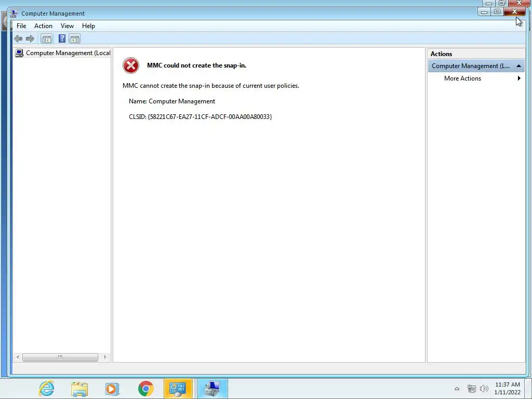
Task: Open the Help menu
Action: (88, 26)
